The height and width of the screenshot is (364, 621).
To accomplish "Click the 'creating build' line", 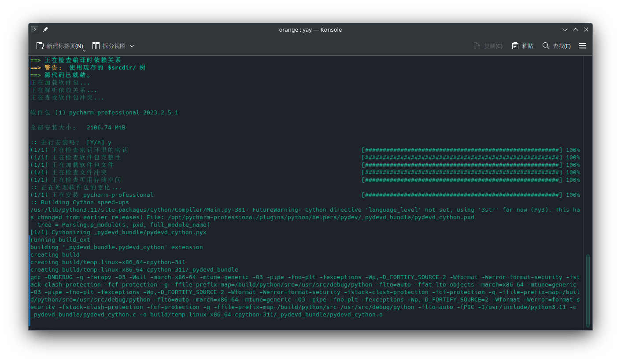I will 55,255.
